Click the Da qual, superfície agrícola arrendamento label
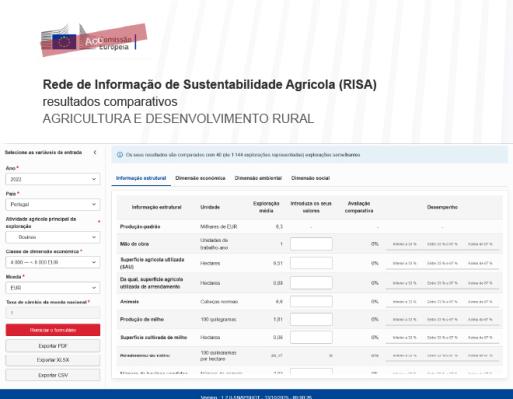 (x=151, y=283)
